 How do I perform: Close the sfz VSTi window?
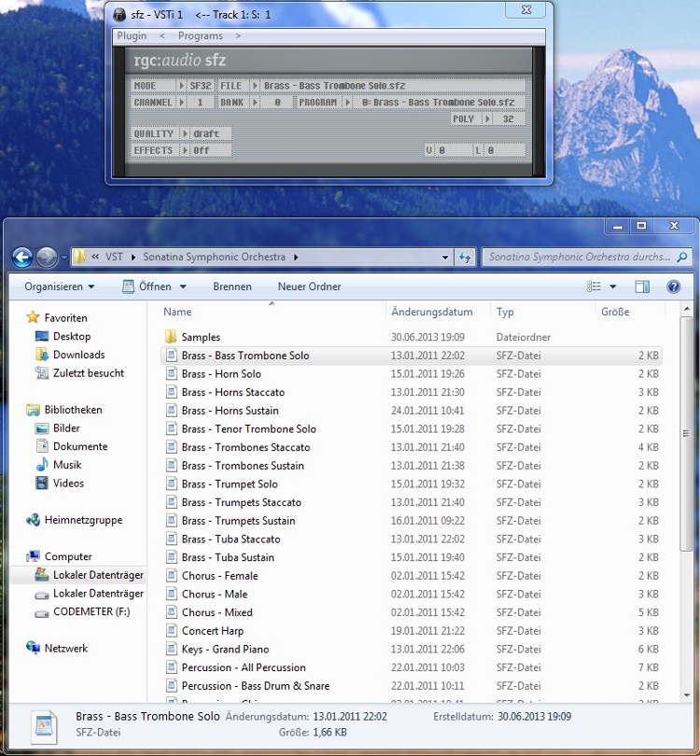click(x=526, y=9)
